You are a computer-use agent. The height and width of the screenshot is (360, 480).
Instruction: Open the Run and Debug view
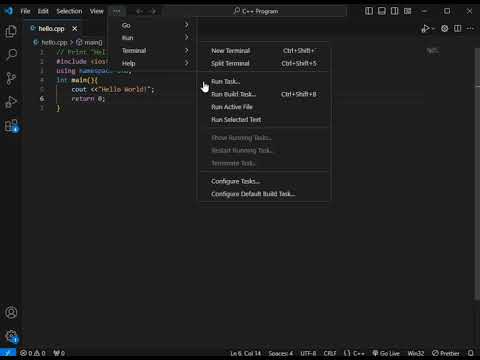[11, 102]
